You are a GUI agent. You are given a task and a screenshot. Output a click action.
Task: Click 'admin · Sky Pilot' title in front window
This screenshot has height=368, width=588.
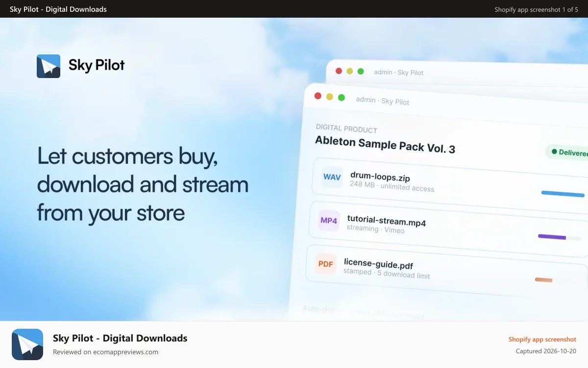pyautogui.click(x=383, y=101)
